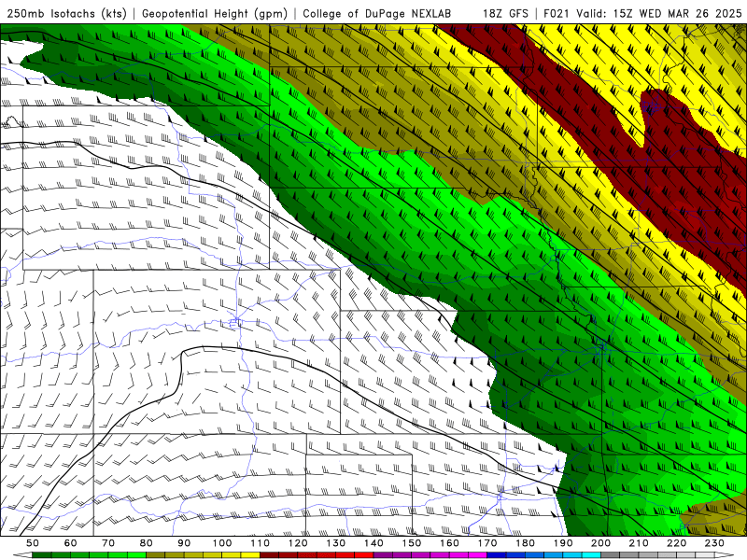Click the 'F021' forecast hour text
Viewport: 747px width, 560px height.
(557, 14)
